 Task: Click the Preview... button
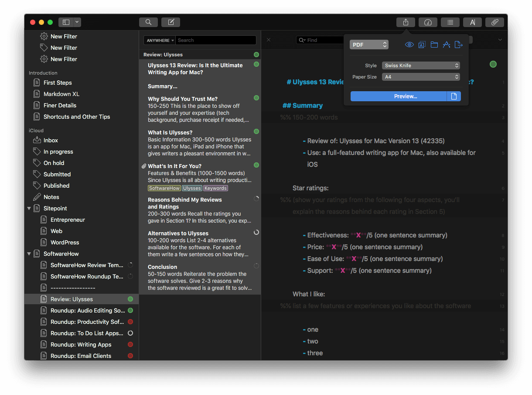(x=399, y=96)
